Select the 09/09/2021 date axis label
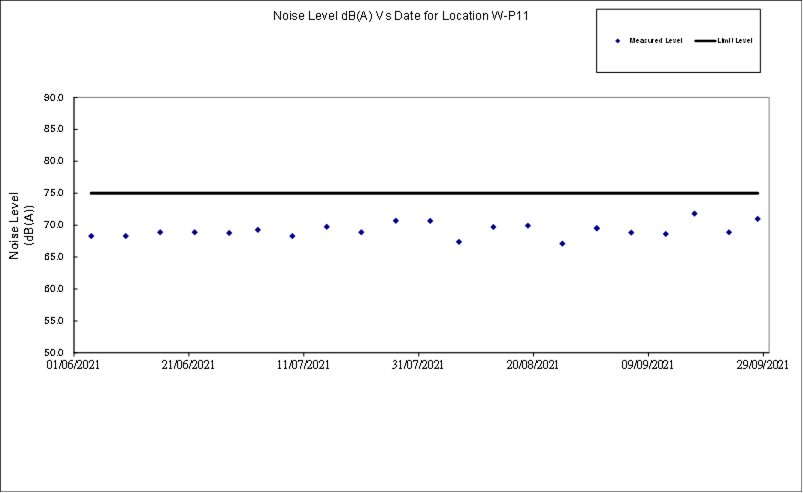 (648, 366)
